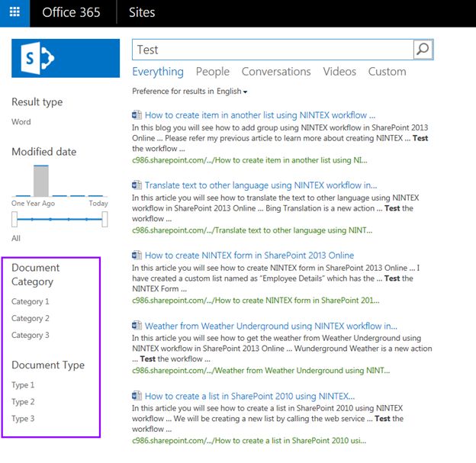Click green URL under SharePoint 2010 list result
This screenshot has width=476, height=463.
(249, 441)
